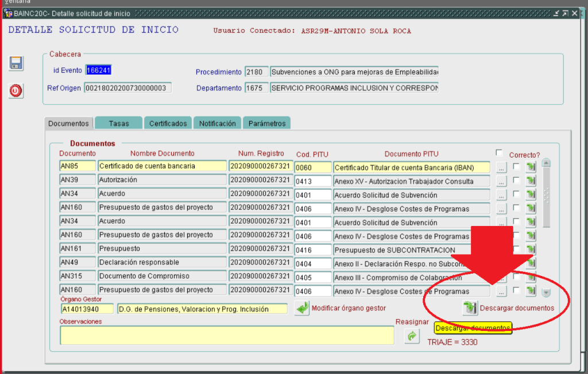Screen dimensions: 588x374
Task: Select the Parámetros tab
Action: [x=266, y=123]
